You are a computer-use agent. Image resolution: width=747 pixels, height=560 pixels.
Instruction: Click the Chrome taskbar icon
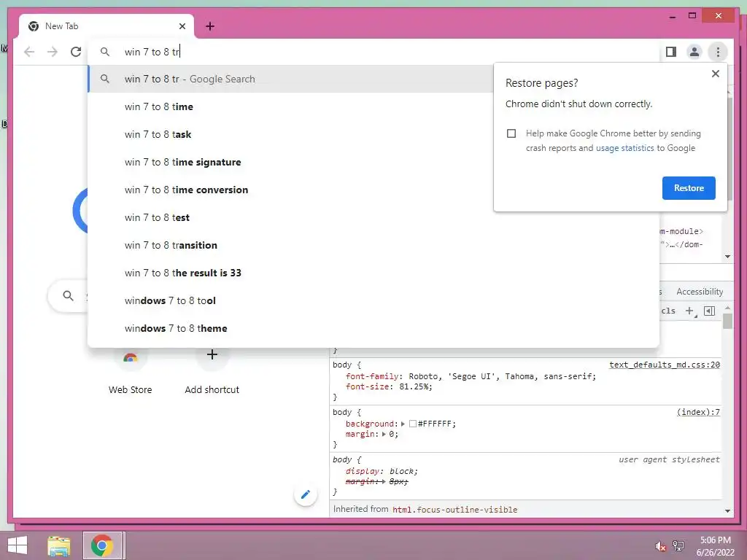click(102, 545)
